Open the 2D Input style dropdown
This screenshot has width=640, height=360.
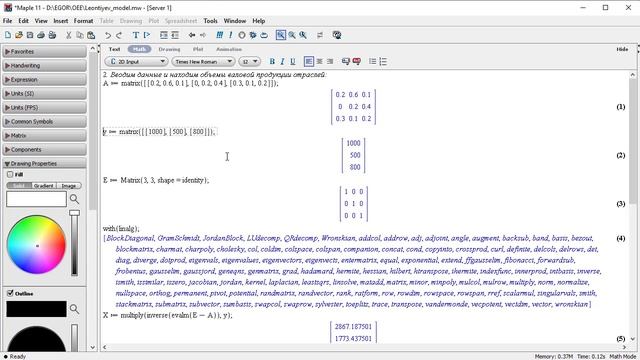click(136, 62)
